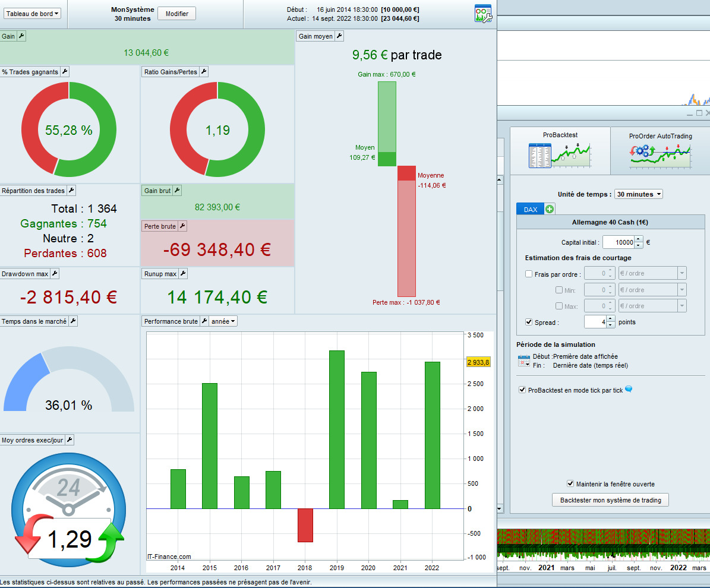Open Performance brute wrench settings
The image size is (710, 588).
(x=204, y=321)
